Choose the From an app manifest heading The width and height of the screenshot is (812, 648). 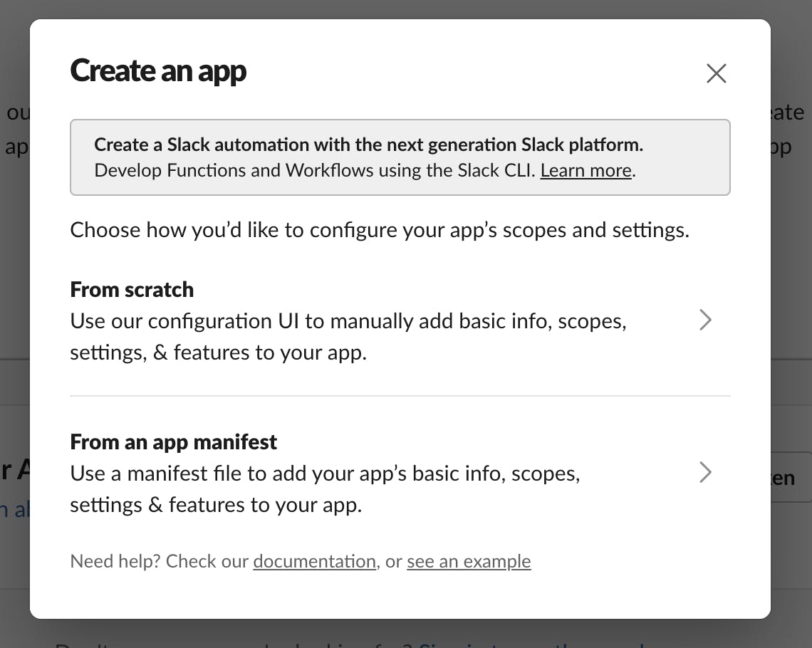click(174, 442)
